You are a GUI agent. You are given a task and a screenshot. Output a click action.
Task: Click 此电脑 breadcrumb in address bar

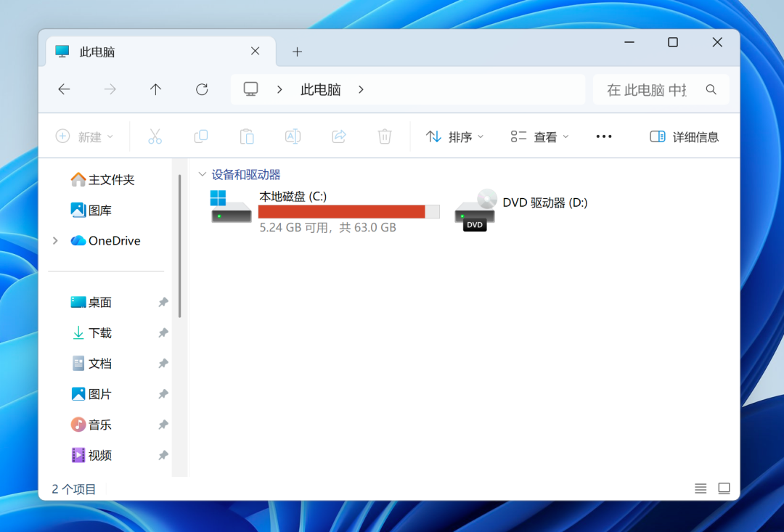321,89
